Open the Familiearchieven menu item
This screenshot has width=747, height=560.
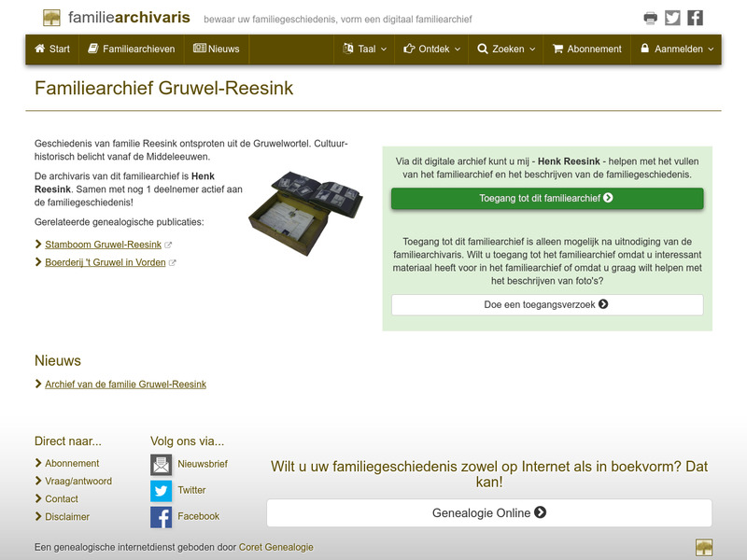[x=132, y=50]
